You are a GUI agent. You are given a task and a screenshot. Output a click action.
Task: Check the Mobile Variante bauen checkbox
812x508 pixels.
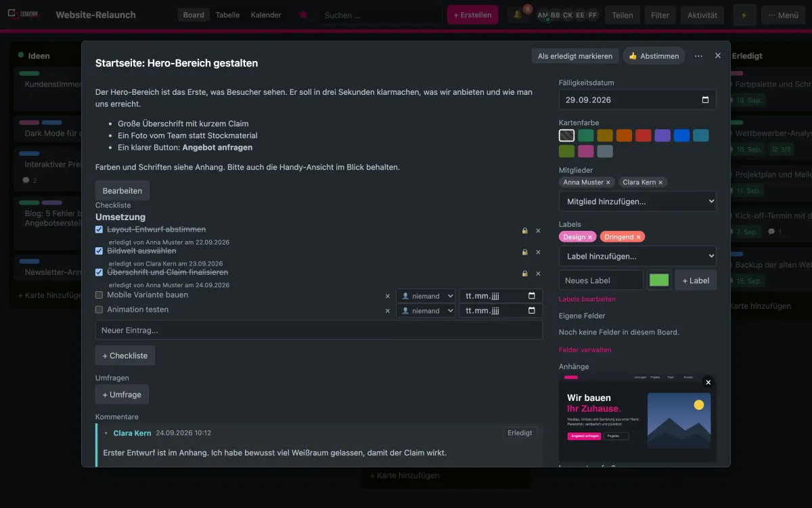tap(99, 295)
